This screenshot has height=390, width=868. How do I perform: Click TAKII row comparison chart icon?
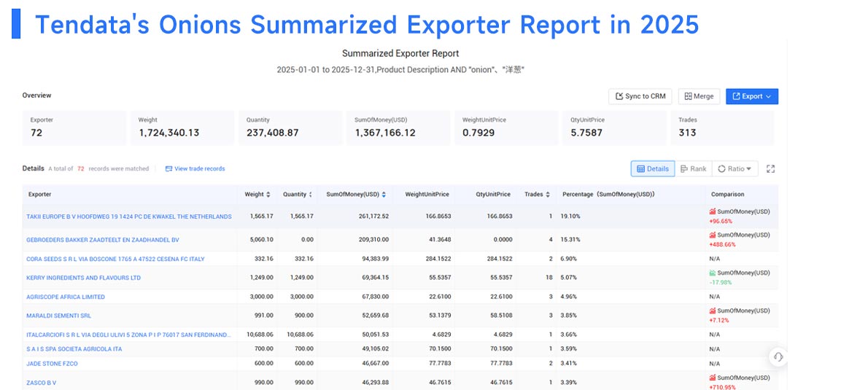(713, 211)
